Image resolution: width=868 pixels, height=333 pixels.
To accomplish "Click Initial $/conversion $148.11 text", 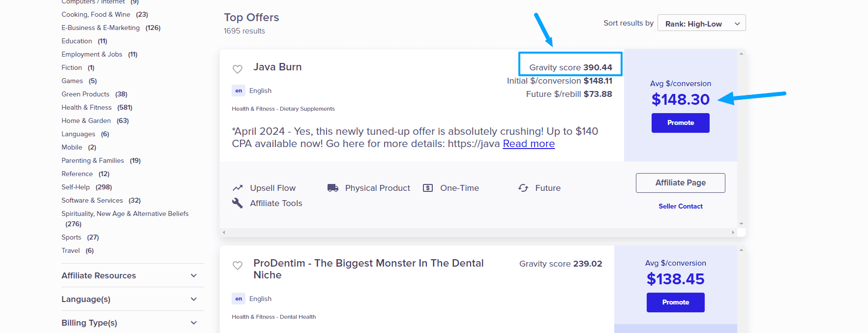I will [560, 81].
